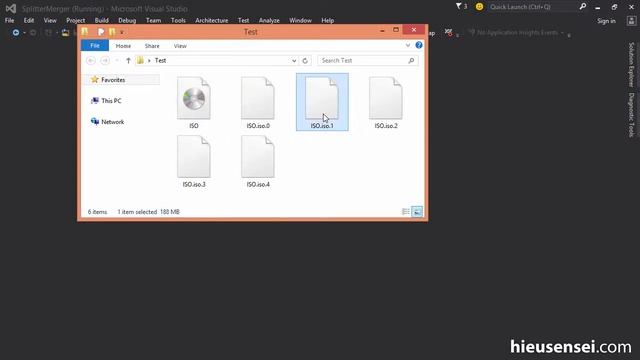Go back in Explorer navigation
Screen dimensions: 640x360
[x=91, y=60]
